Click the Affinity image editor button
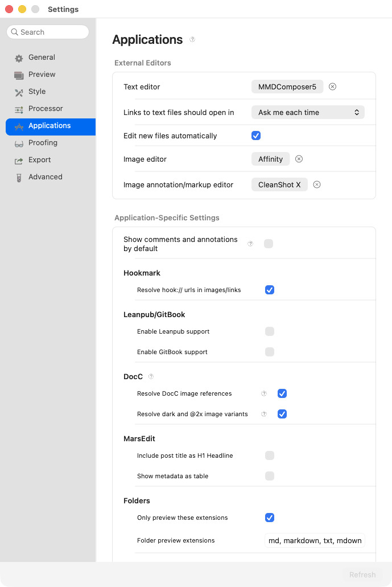Viewport: 392px width, 587px height. coord(270,159)
